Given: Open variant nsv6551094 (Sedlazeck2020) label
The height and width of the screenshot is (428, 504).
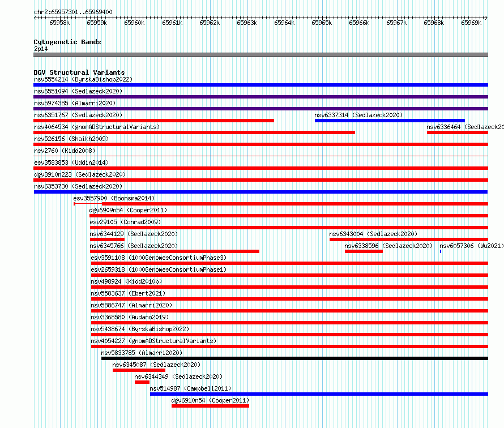Looking at the screenshot, I should [x=78, y=91].
